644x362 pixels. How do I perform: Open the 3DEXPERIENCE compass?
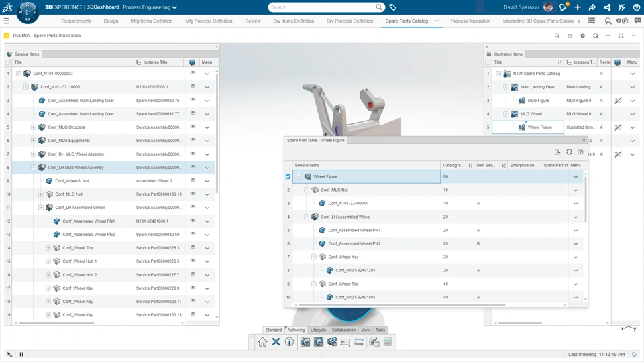point(28,12)
